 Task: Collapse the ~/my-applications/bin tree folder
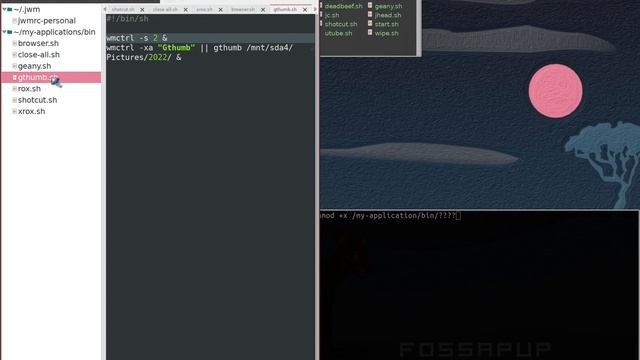coord(4,32)
